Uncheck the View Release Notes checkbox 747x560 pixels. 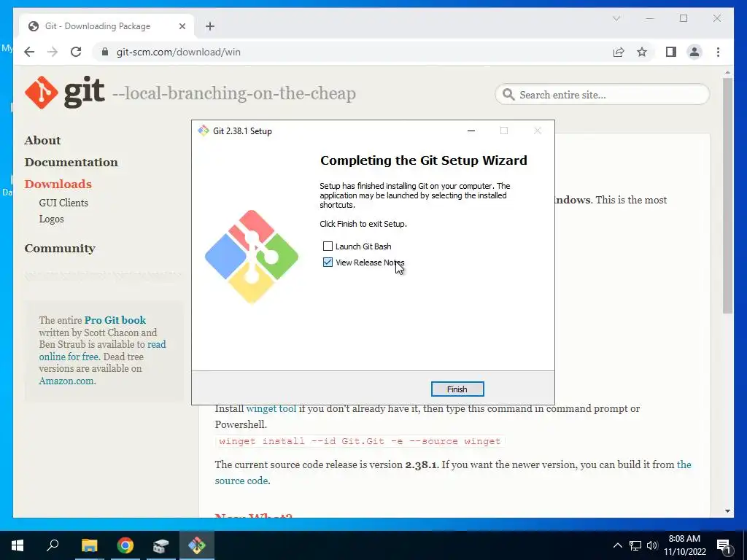pos(328,262)
